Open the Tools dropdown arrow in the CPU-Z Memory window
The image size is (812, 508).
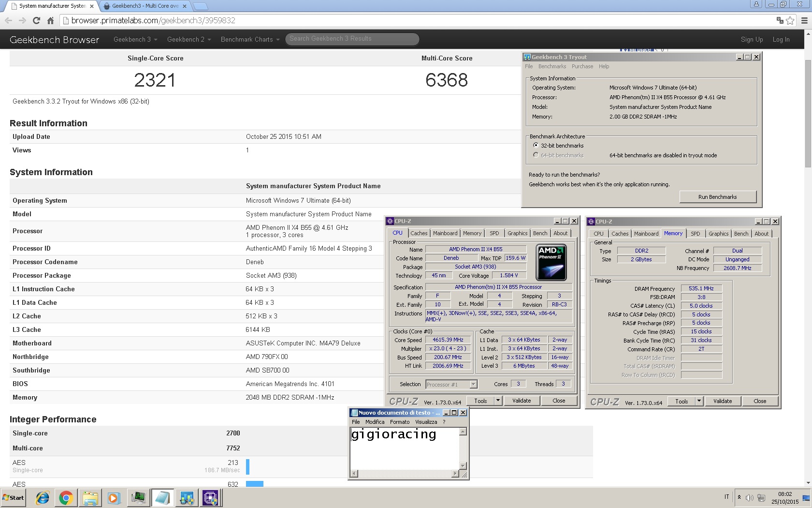point(699,401)
